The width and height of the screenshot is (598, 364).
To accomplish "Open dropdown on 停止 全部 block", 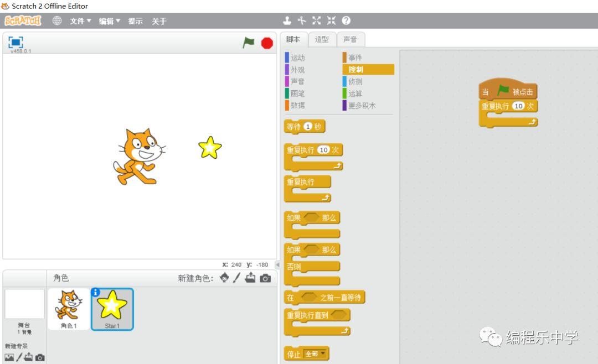I will pos(323,353).
